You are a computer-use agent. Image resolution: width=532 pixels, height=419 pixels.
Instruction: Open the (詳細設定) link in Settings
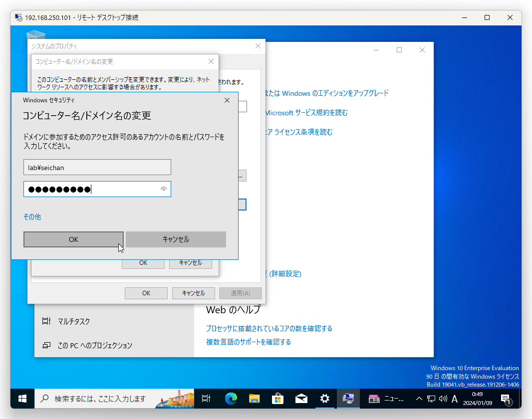click(x=283, y=273)
